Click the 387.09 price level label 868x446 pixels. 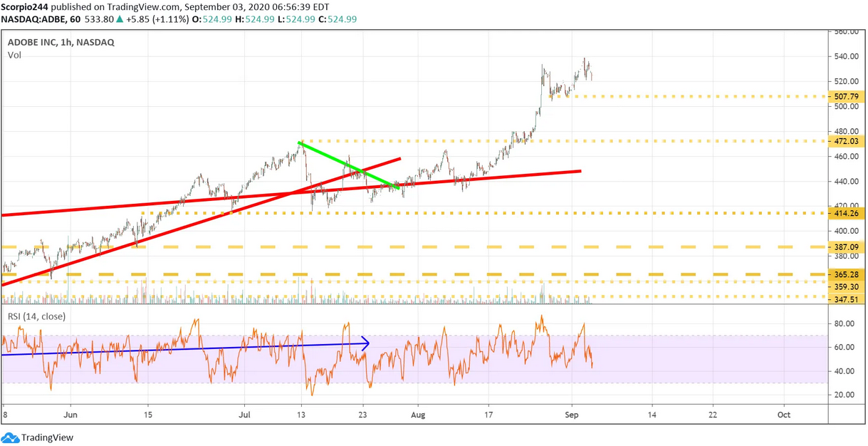[x=847, y=247]
